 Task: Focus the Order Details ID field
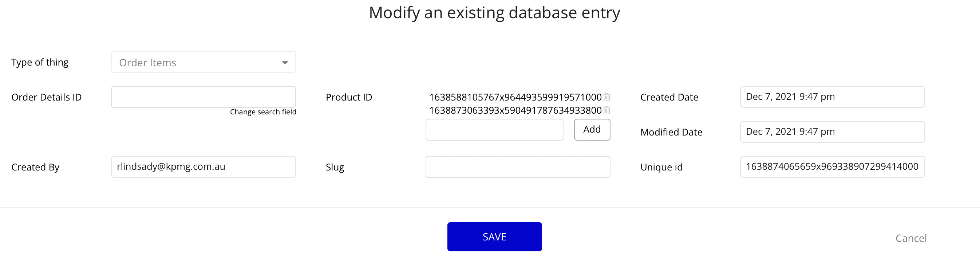click(203, 97)
